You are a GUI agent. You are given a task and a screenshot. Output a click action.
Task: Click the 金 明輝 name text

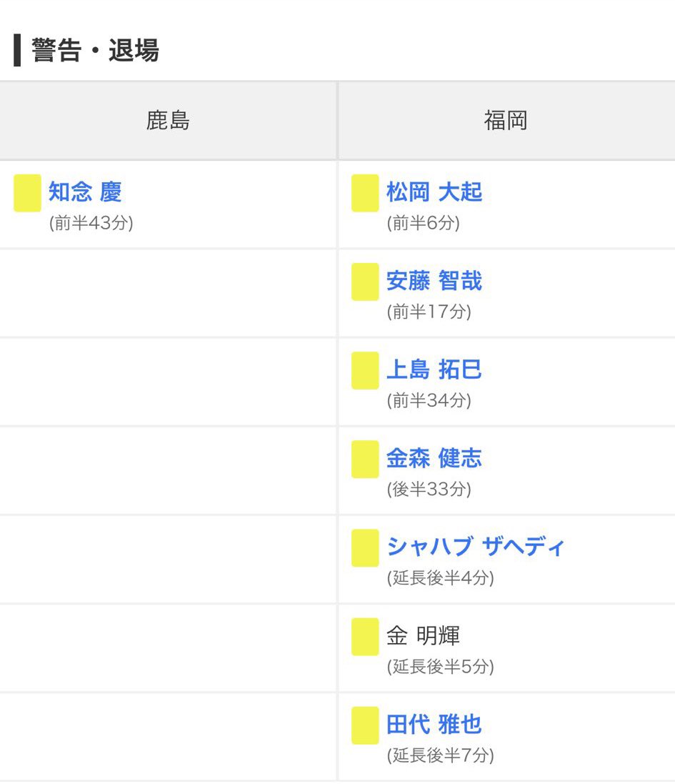(423, 635)
